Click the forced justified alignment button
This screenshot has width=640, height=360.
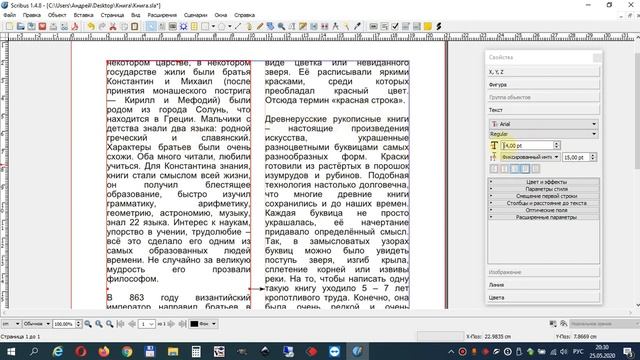click(x=536, y=169)
